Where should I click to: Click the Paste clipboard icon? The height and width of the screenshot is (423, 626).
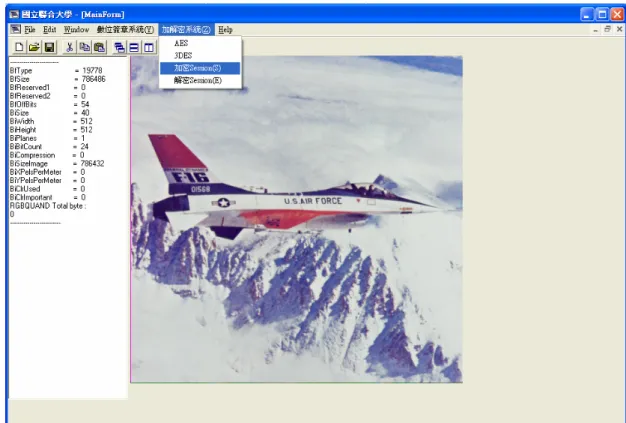click(99, 47)
